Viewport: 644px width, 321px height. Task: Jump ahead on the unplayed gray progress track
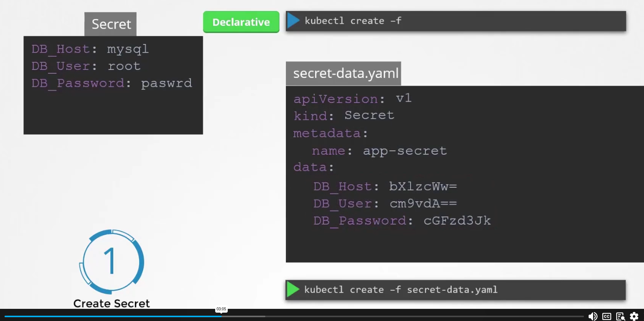[418, 316]
